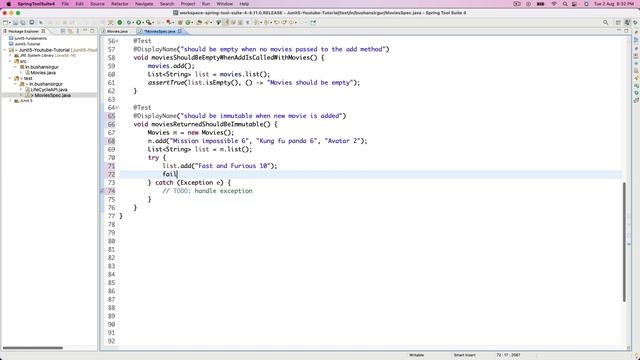Image resolution: width=640 pixels, height=360 pixels.
Task: Collapse the Junit5-Youtube-Tutorial project
Action: (5, 50)
